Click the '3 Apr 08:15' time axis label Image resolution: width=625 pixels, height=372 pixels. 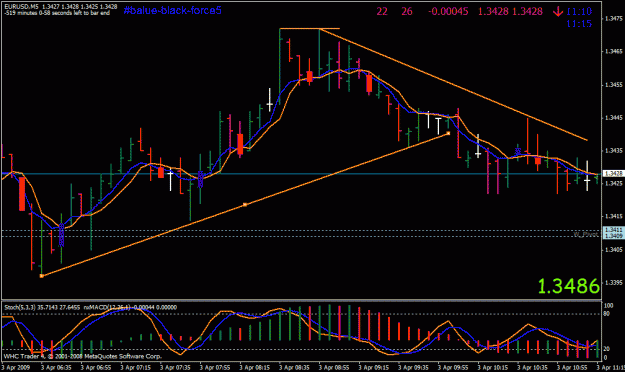tap(255, 367)
